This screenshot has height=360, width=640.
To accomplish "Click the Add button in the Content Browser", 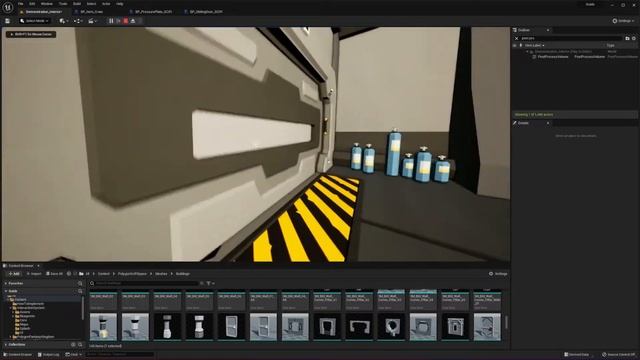I will pyautogui.click(x=14, y=274).
